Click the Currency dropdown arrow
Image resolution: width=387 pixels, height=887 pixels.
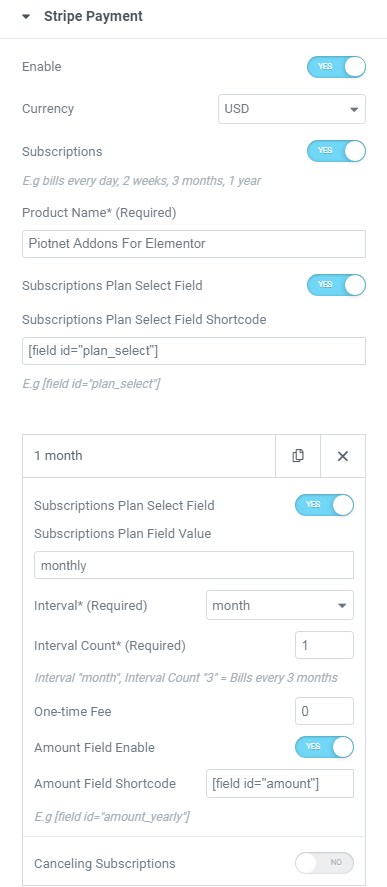[x=354, y=109]
